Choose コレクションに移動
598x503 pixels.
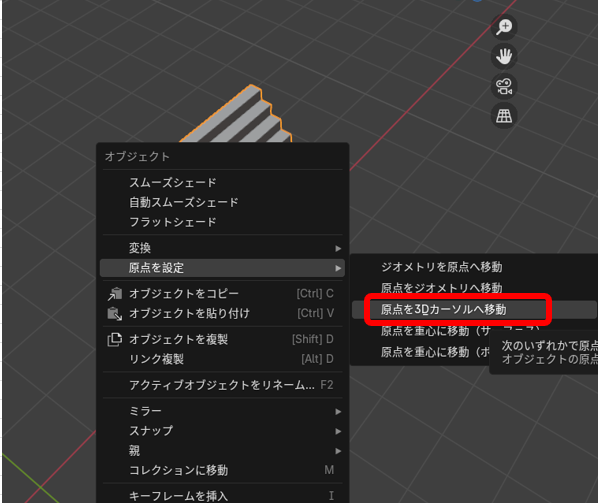click(x=222, y=471)
